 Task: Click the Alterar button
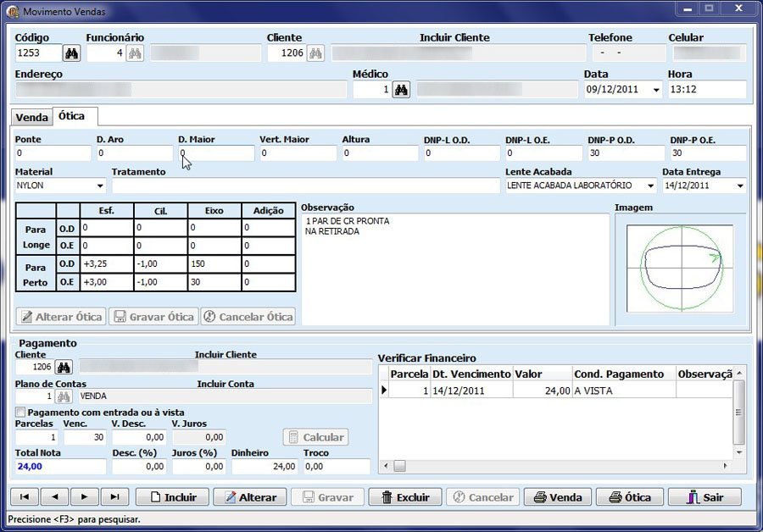tap(250, 497)
